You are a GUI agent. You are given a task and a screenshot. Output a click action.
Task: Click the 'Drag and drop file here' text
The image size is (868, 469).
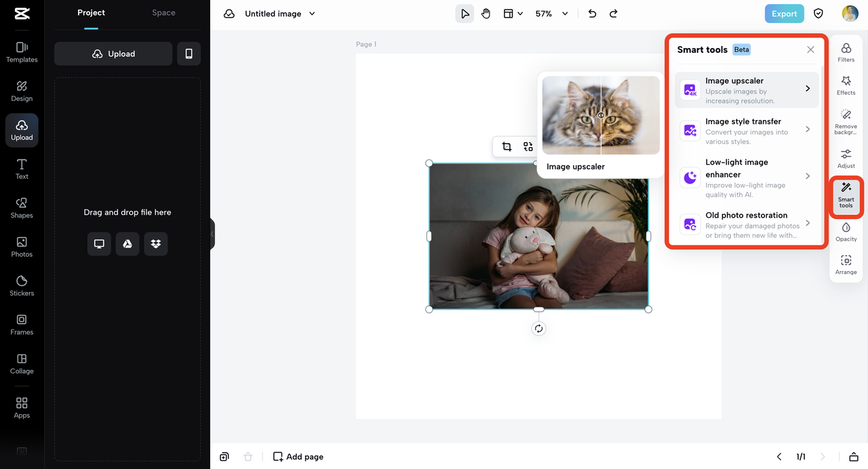pos(127,212)
